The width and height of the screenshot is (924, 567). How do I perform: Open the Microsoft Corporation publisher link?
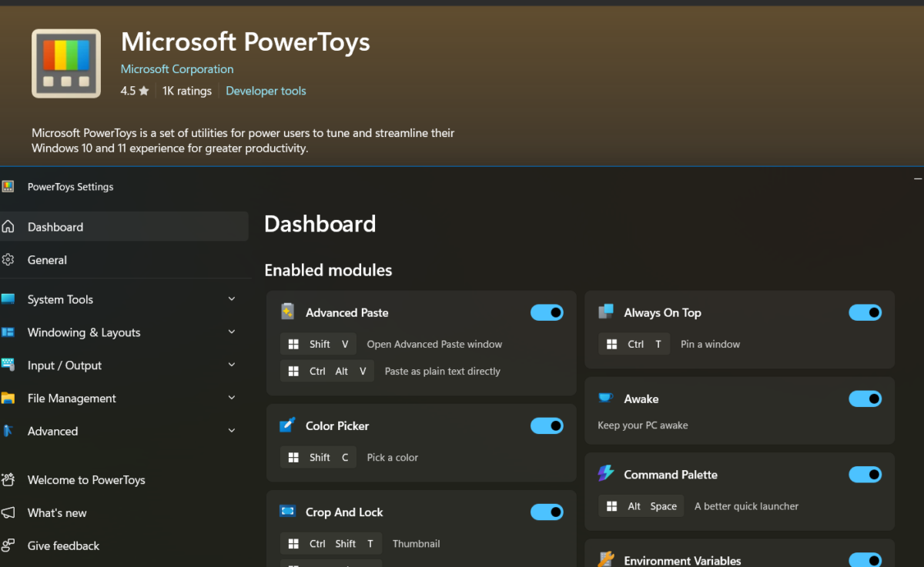coord(177,69)
